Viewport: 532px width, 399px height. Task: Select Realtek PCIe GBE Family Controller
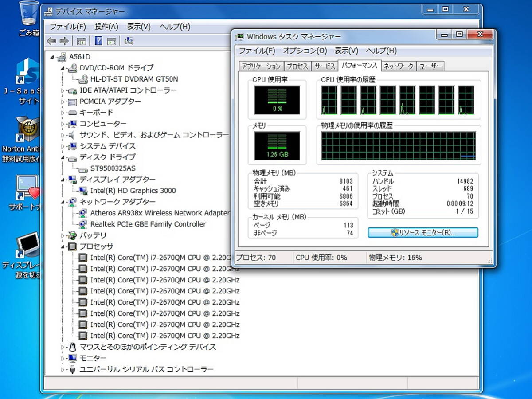pos(148,224)
